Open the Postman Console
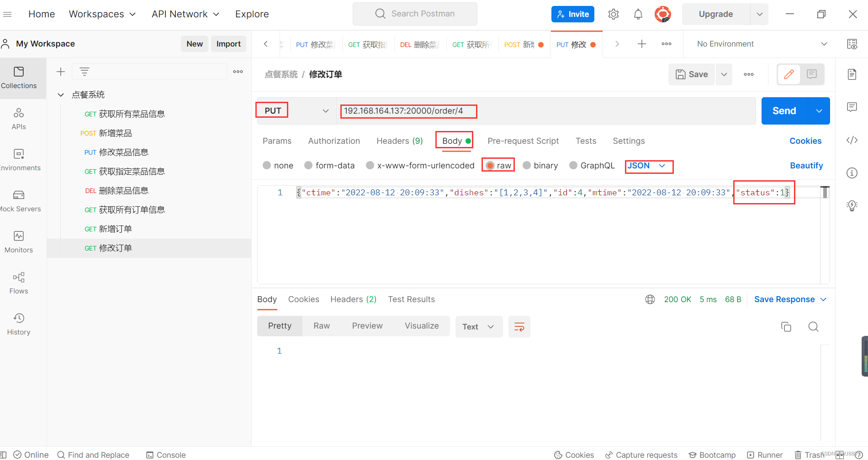This screenshot has width=868, height=460. tap(166, 455)
